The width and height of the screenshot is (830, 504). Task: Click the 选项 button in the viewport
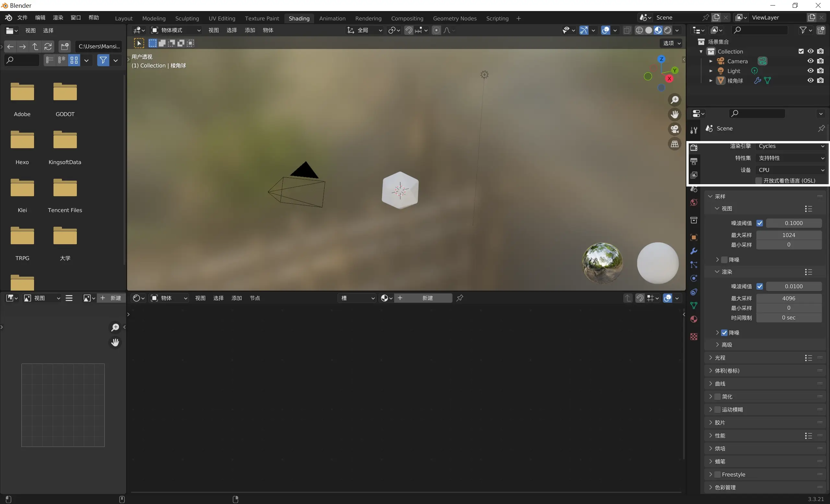(672, 43)
